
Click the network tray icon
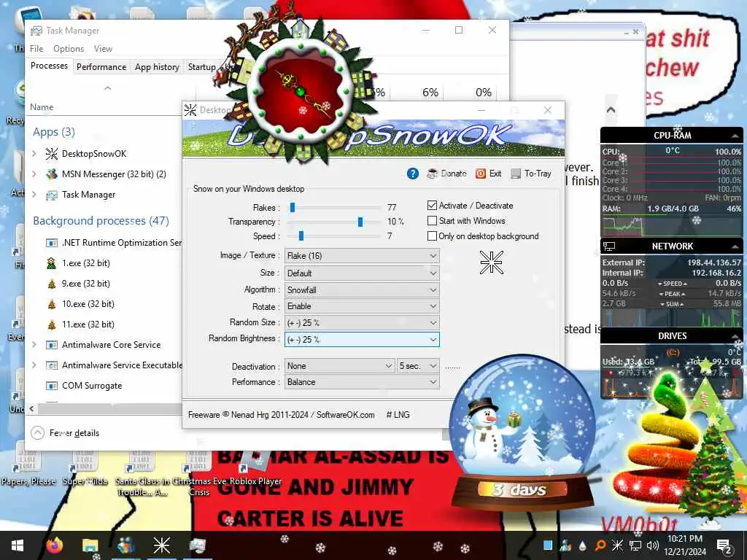pyautogui.click(x=635, y=545)
